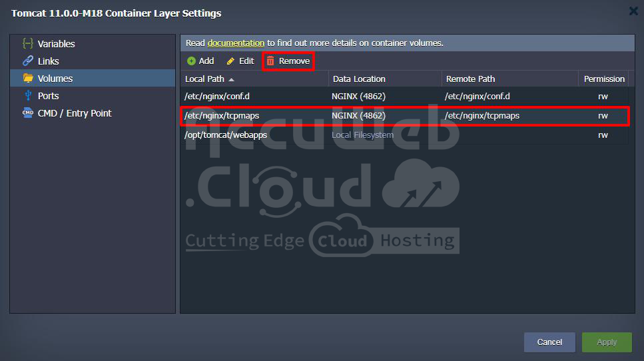The height and width of the screenshot is (361, 644).
Task: Click the Apply button
Action: (607, 342)
